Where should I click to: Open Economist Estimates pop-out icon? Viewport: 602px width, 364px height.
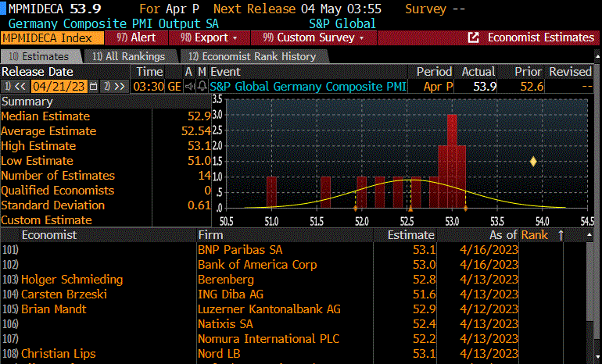click(x=473, y=37)
